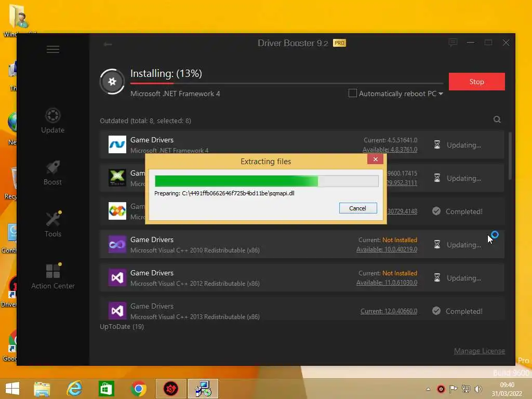Click the network tray icon
The height and width of the screenshot is (399, 532).
pyautogui.click(x=466, y=389)
